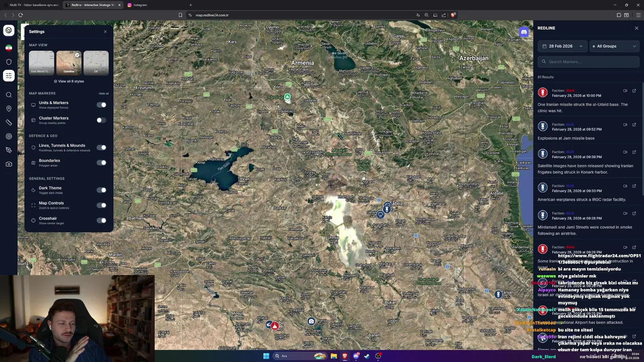Open video icon for IRGC radar facility entry
The height and width of the screenshot is (362, 644).
pyautogui.click(x=625, y=186)
